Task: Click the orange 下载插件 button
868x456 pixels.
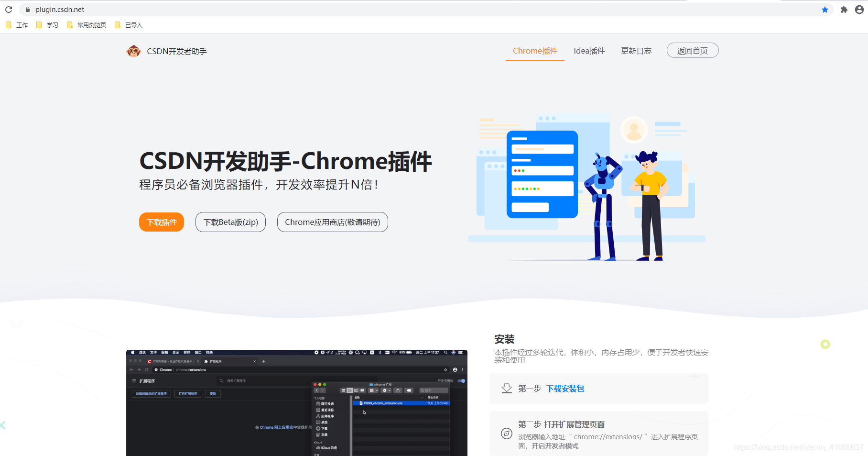Action: 162,222
